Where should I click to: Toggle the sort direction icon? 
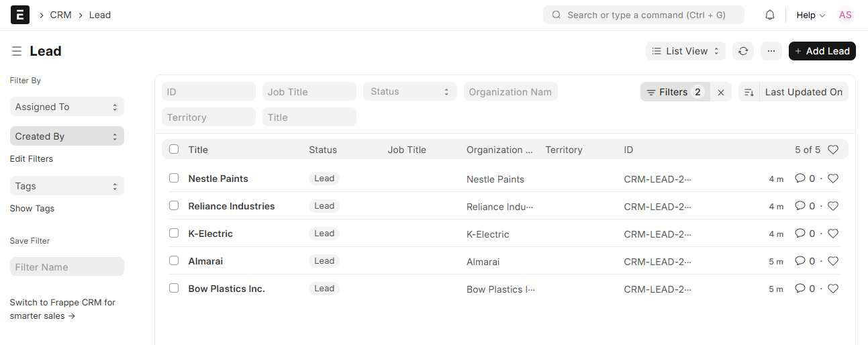pos(749,93)
